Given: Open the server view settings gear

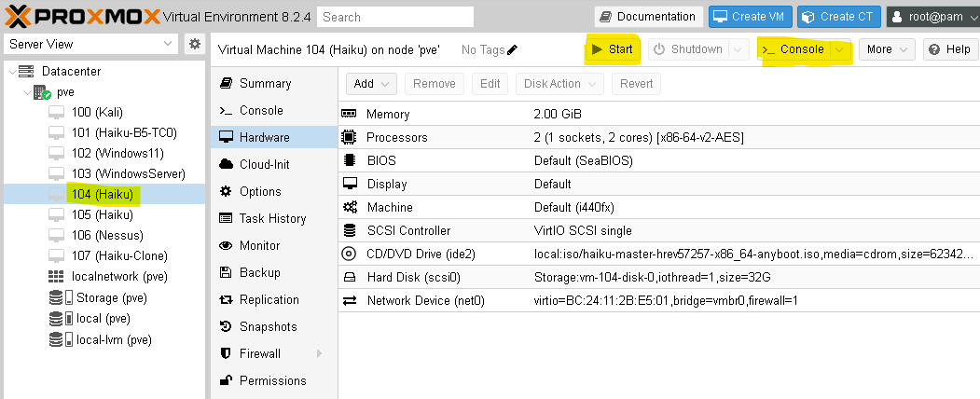Looking at the screenshot, I should tap(195, 44).
